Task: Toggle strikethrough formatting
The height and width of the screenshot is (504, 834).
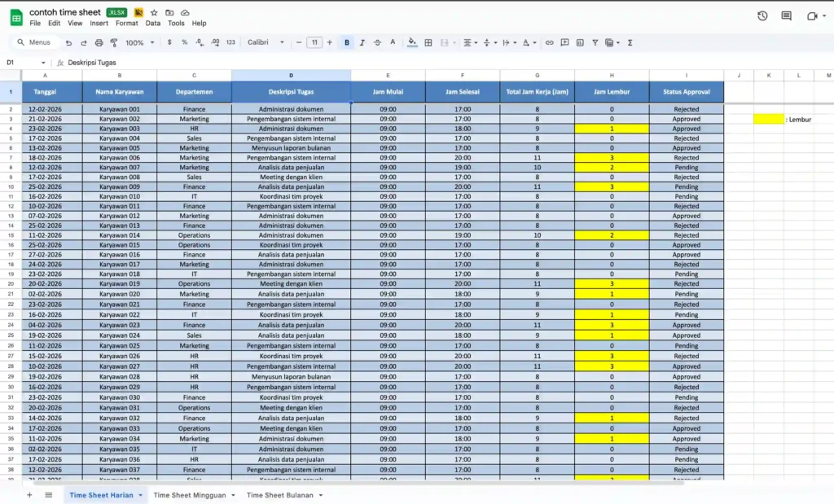Action: click(377, 42)
